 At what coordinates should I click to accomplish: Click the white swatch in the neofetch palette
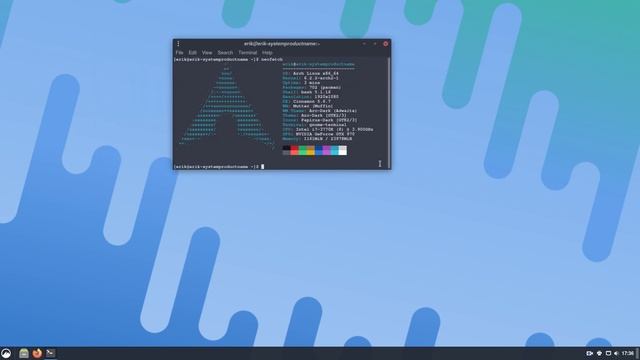pos(342,151)
